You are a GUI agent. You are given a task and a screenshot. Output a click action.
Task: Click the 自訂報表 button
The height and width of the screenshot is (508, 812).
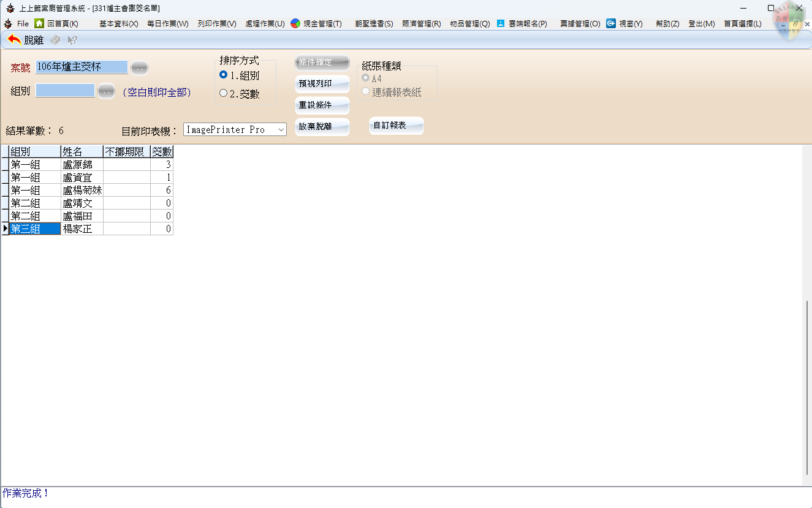(396, 126)
